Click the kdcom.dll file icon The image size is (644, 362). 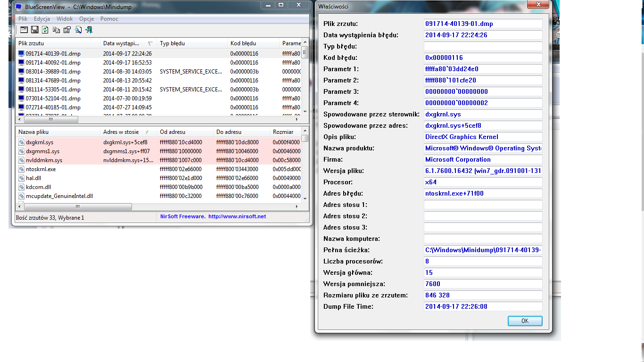21,187
